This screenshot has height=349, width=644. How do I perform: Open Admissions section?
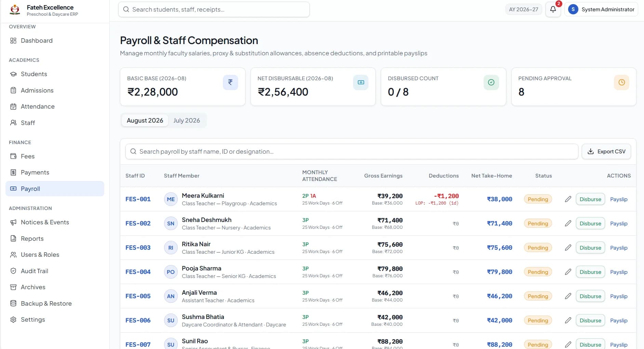click(x=55, y=90)
